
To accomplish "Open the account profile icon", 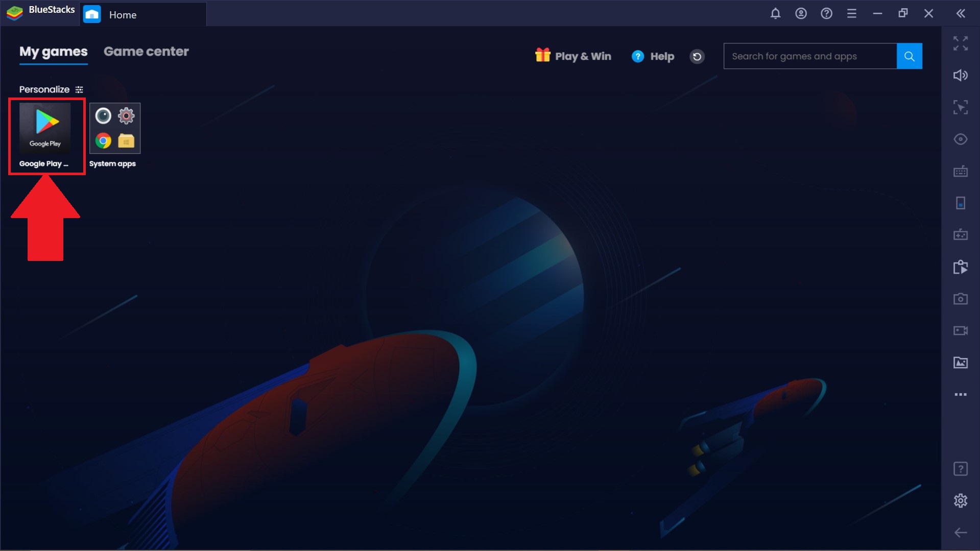I will tap(801, 14).
